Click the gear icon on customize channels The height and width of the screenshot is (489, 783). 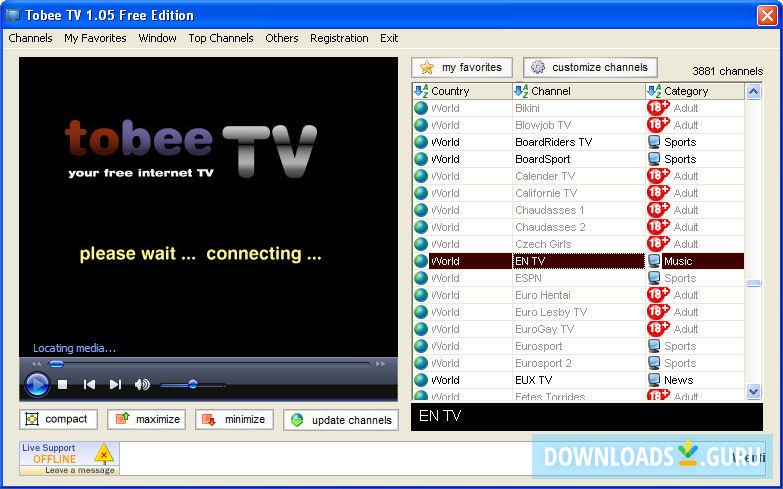(x=538, y=67)
